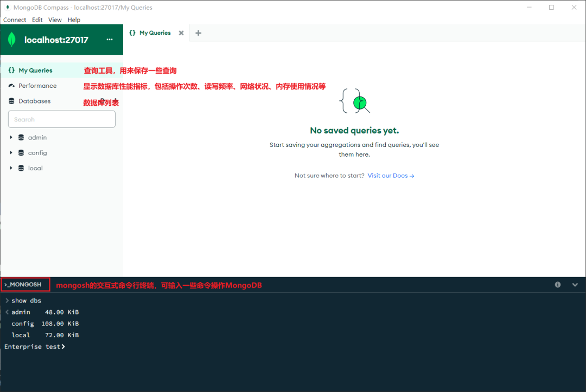Click the localhost:27017 connection title
This screenshot has width=586, height=392.
click(56, 40)
